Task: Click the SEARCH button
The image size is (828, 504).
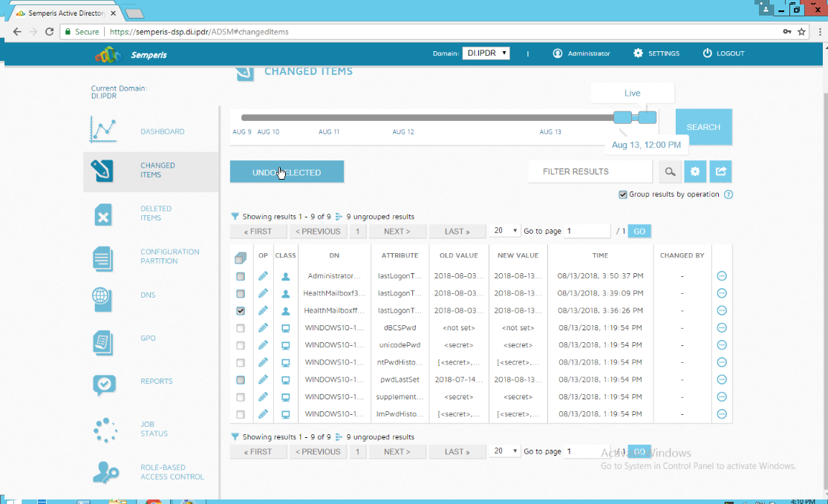Action: (x=703, y=127)
